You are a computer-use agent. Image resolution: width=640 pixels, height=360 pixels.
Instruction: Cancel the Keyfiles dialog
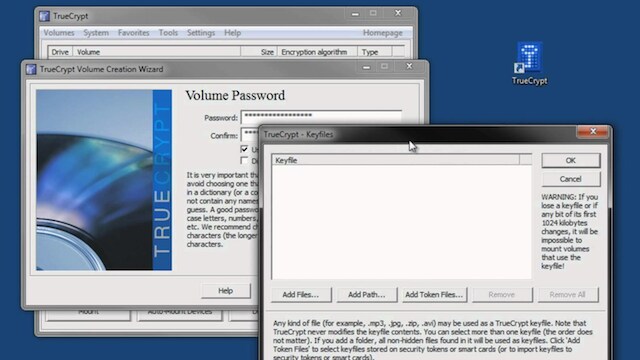click(x=571, y=179)
